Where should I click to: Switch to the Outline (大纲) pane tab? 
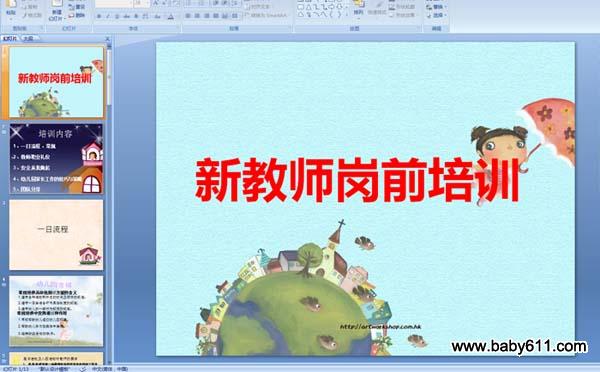(x=28, y=38)
